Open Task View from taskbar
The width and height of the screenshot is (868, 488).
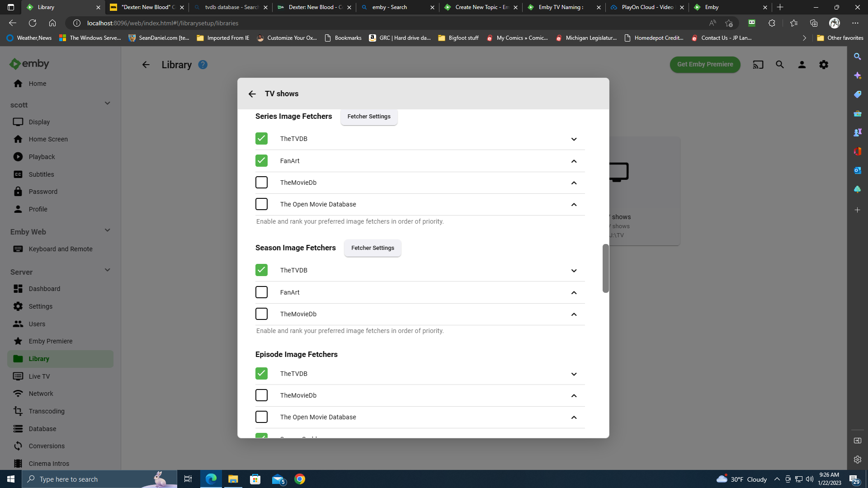188,479
